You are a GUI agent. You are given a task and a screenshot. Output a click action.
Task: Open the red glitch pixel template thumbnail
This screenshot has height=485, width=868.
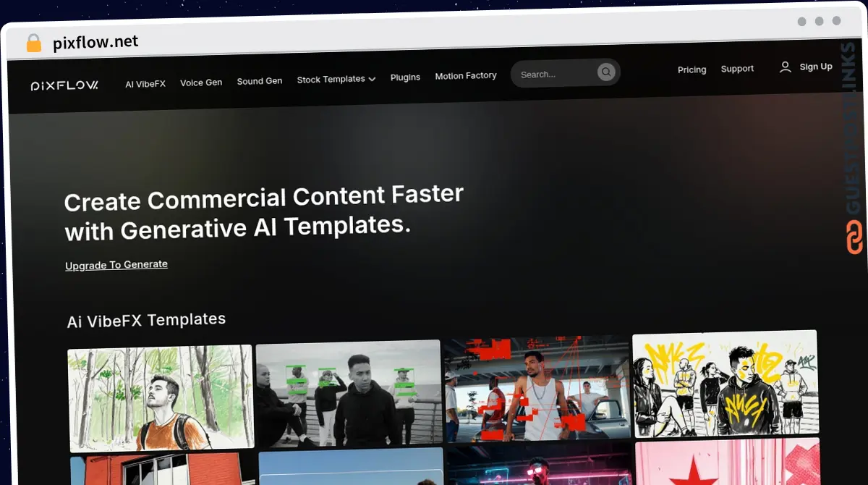pos(537,389)
